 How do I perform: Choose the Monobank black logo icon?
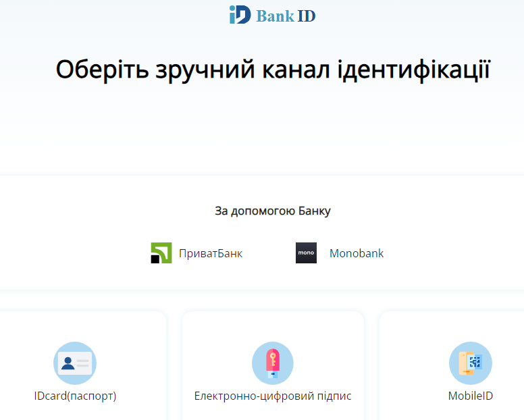pos(306,253)
